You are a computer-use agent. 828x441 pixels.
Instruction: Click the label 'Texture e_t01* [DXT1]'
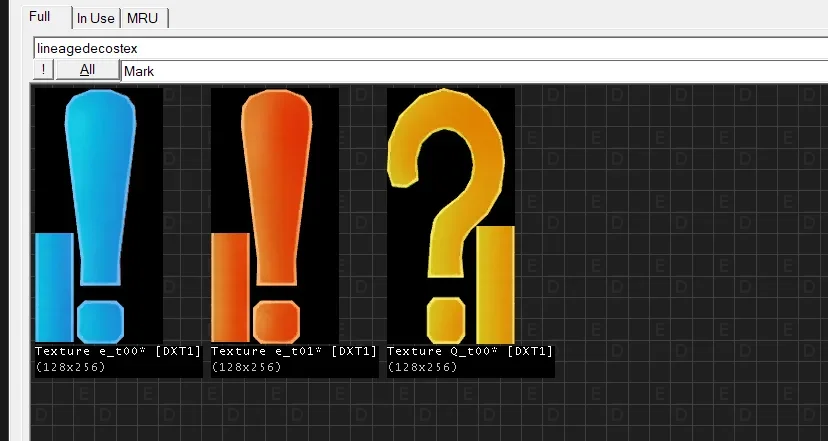coord(294,351)
